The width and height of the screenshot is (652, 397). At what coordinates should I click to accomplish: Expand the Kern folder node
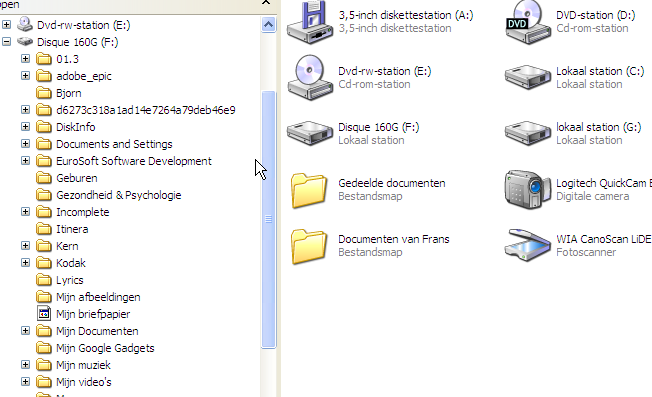[x=25, y=246]
